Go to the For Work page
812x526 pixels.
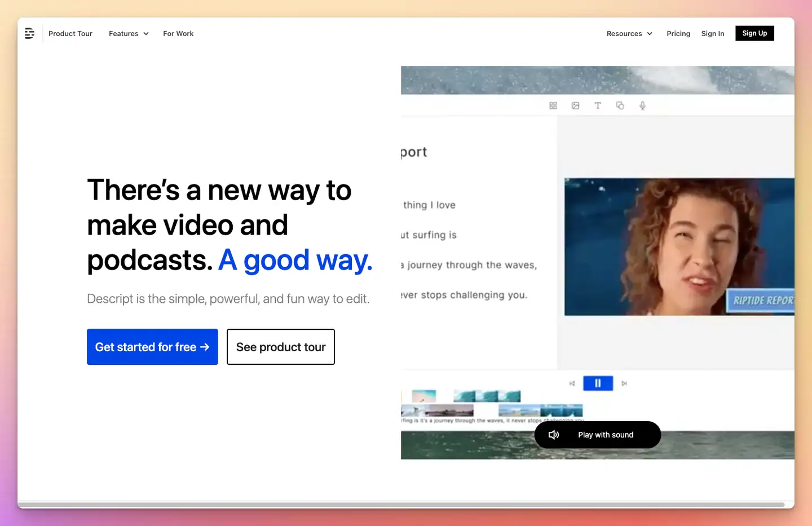point(178,34)
